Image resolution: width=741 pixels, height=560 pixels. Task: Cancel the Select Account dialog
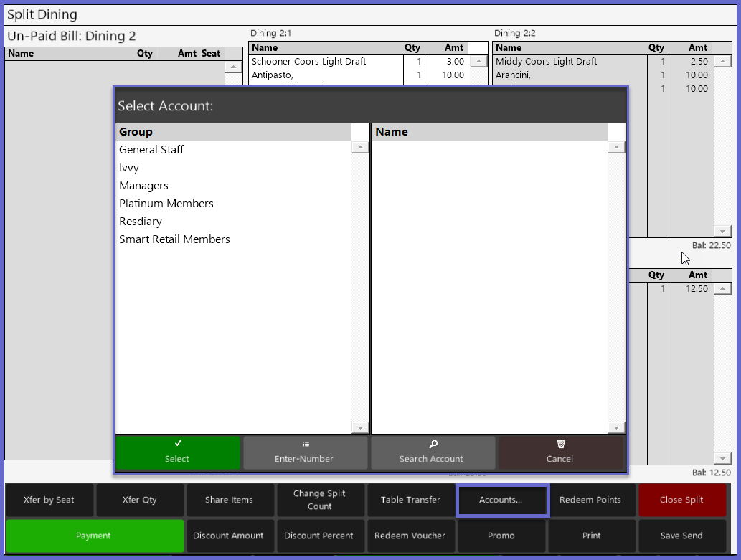(x=560, y=452)
